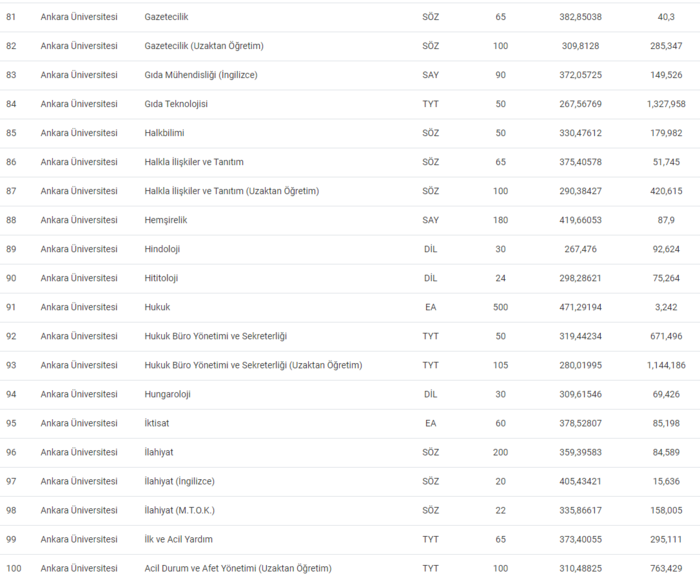This screenshot has height=576, width=700.
Task: Click Ankara Üniversitesi in row 81
Action: (79, 17)
